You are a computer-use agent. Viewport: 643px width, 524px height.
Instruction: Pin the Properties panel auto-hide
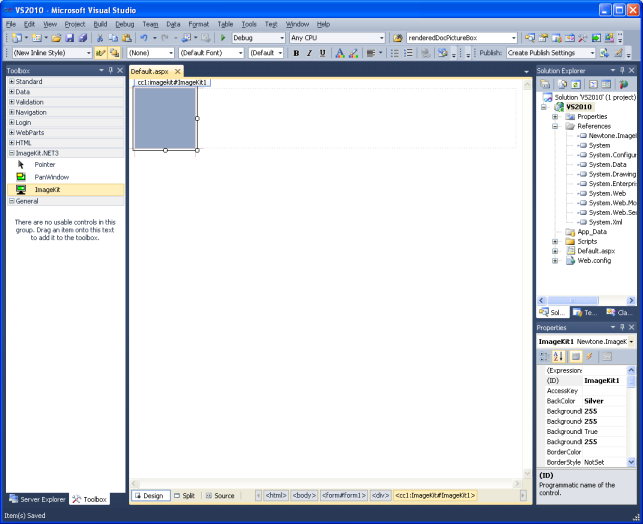coord(622,327)
